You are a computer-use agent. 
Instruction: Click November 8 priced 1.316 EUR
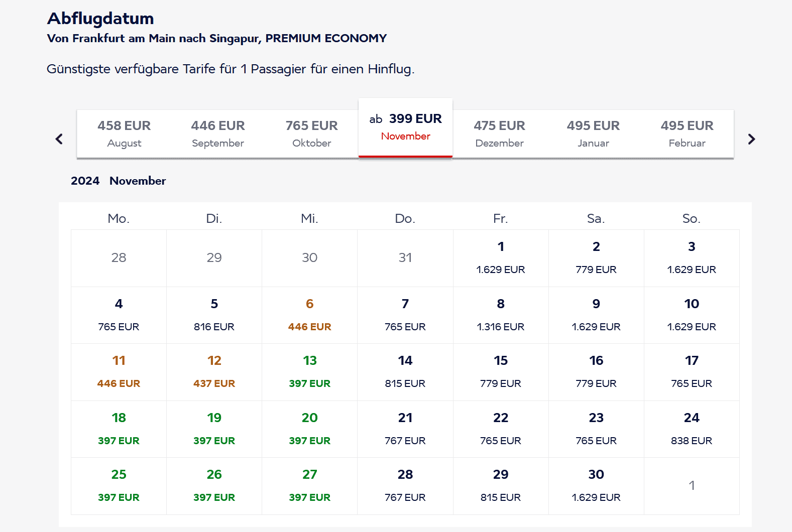pyautogui.click(x=501, y=315)
